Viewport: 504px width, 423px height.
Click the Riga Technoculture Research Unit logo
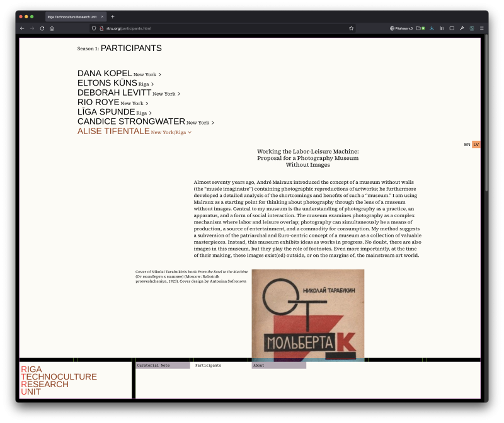click(59, 380)
